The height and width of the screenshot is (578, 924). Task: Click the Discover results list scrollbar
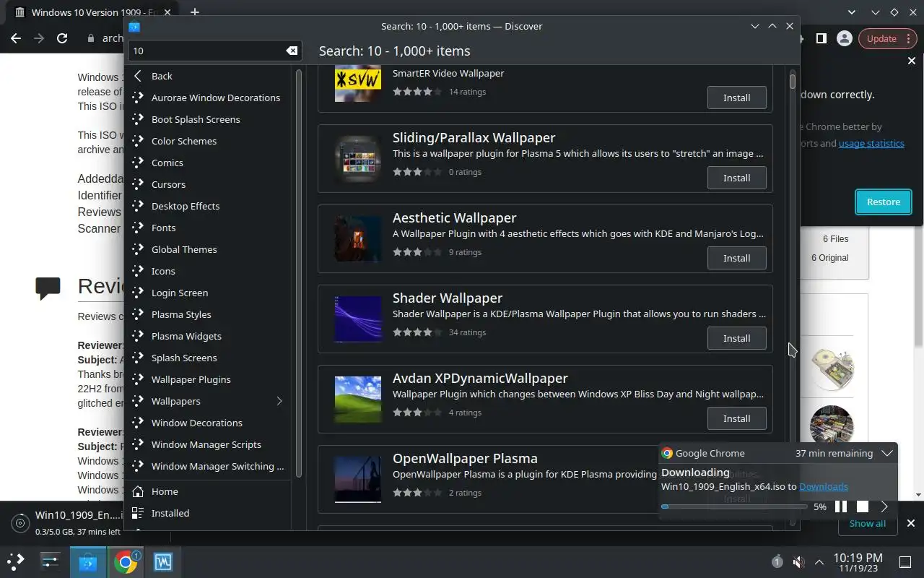(792, 81)
